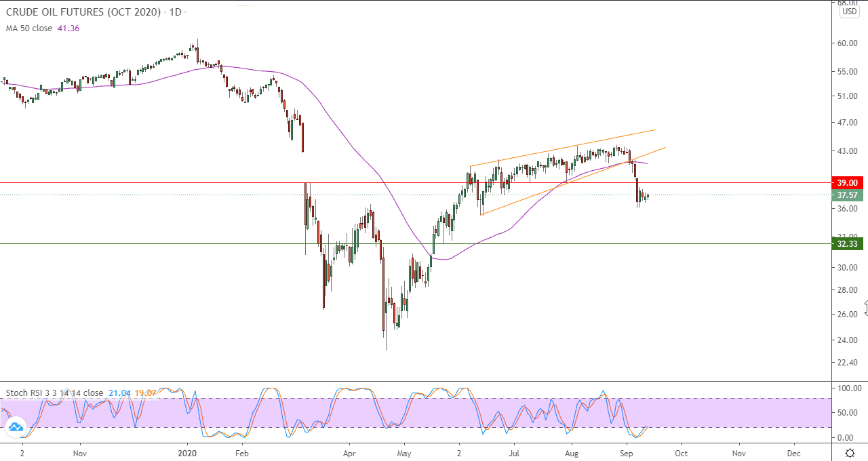Select the upper orange wedge trend line
868x461 pixels.
point(562,148)
